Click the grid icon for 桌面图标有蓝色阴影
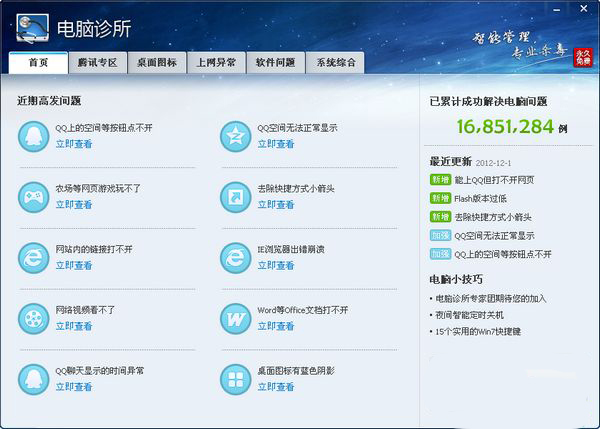The width and height of the screenshot is (600, 429). click(x=236, y=379)
